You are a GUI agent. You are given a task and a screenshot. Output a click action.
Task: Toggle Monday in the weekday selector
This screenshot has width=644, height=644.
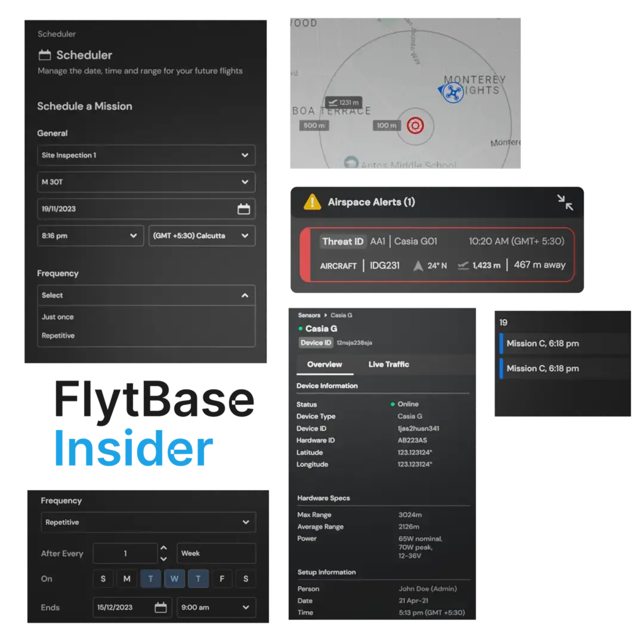[127, 579]
